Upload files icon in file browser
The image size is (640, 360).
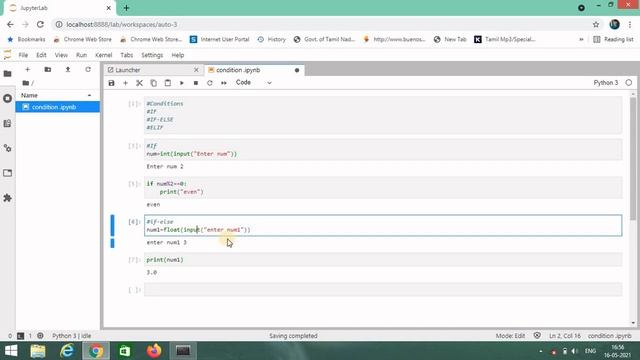68,70
